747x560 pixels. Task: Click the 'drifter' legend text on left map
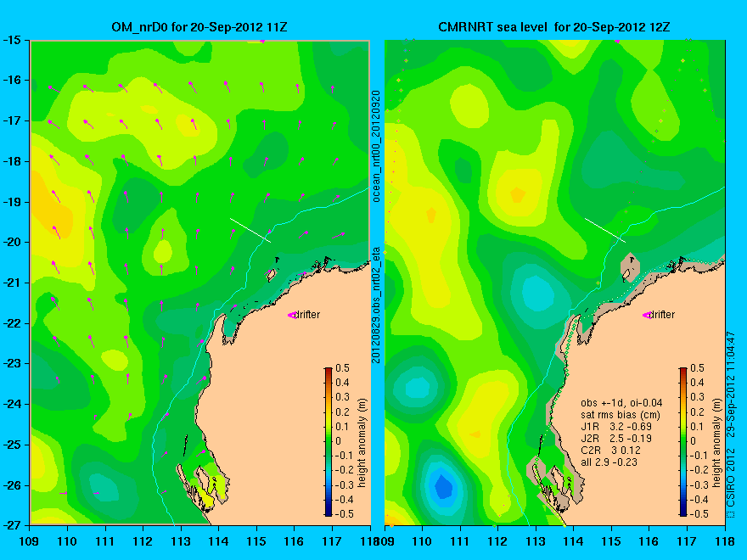[x=306, y=315]
